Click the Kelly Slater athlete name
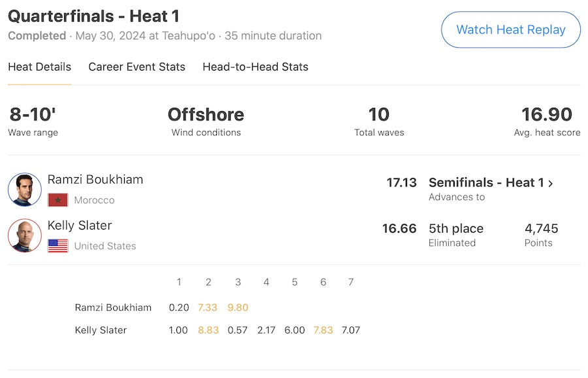Screen dimensions: 588x378 pyautogui.click(x=80, y=225)
